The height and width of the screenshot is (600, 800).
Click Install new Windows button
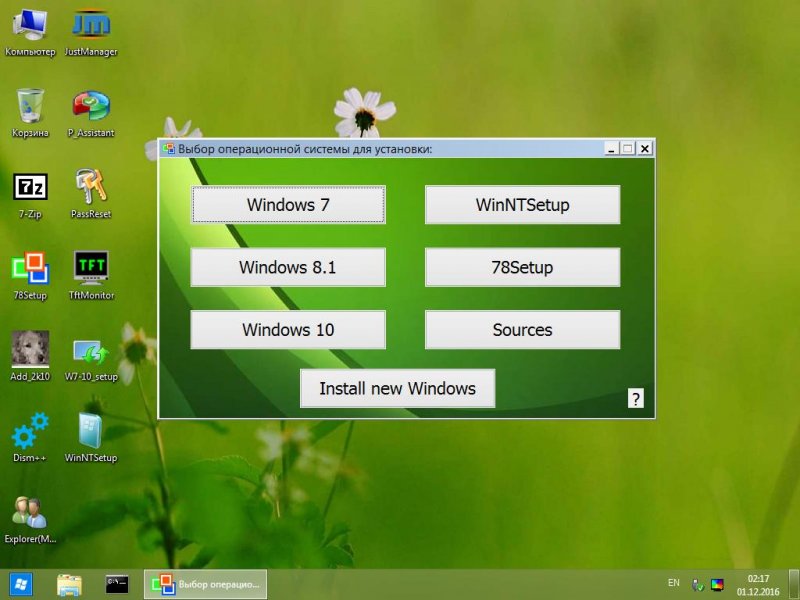point(397,388)
